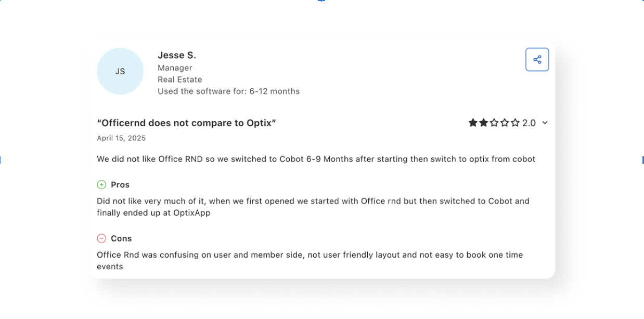Image resolution: width=644 pixels, height=319 pixels.
Task: Click the third empty rating star
Action: pyautogui.click(x=494, y=123)
